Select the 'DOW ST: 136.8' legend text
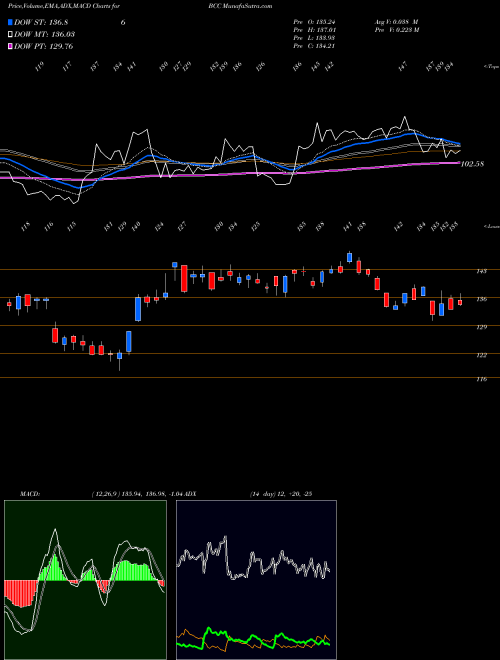The image size is (500, 660). 41,22
